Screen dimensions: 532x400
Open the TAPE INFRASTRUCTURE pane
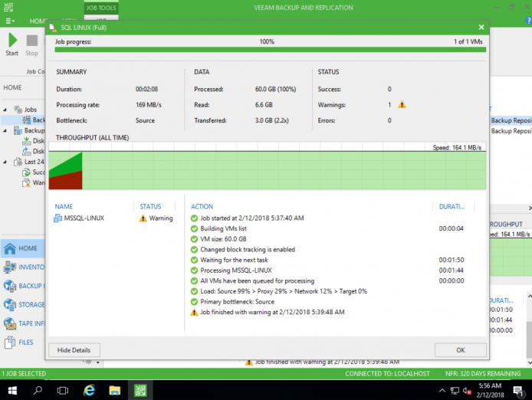pyautogui.click(x=23, y=323)
